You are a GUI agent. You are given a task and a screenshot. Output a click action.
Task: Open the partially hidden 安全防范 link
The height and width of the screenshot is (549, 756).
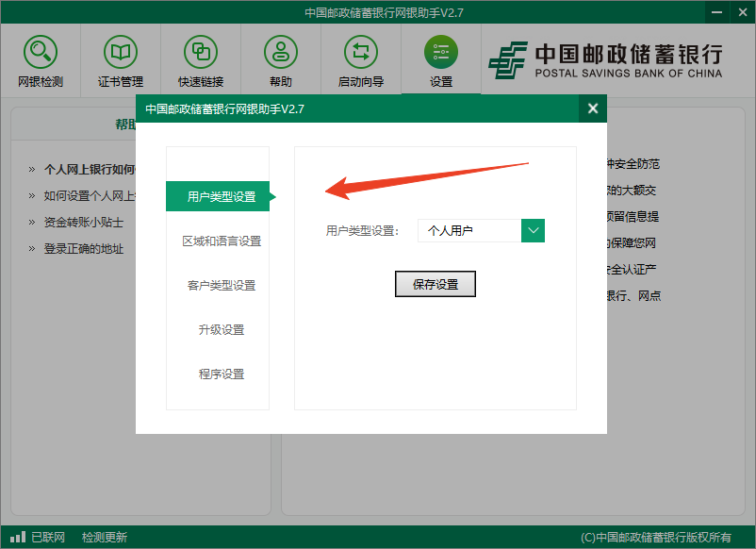[x=633, y=164]
